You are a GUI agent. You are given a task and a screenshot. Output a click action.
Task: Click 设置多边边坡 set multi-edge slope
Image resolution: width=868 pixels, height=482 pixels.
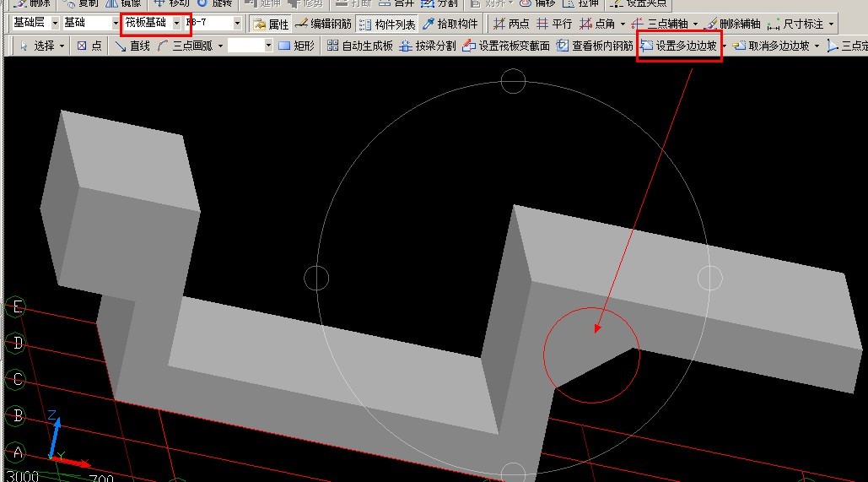[x=679, y=46]
